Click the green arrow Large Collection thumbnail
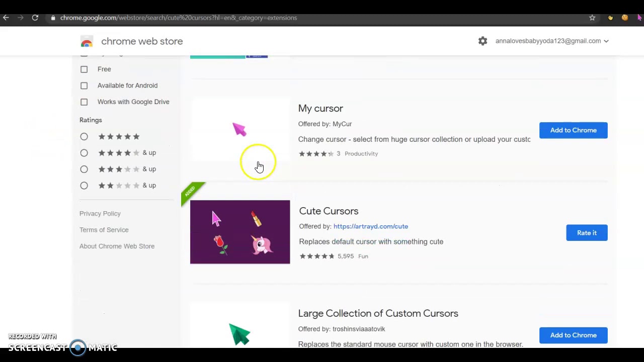Image resolution: width=644 pixels, height=362 pixels. [x=240, y=325]
